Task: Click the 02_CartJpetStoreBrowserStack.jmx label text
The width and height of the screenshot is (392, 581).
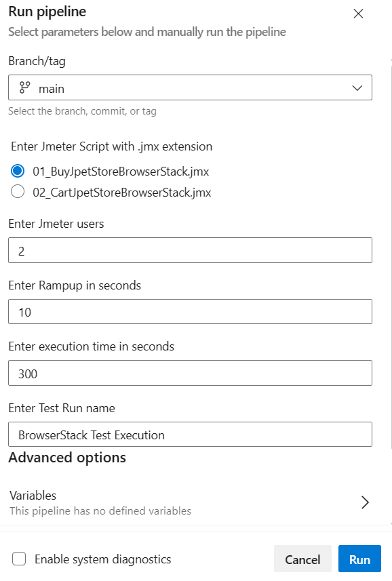Action: point(122,193)
